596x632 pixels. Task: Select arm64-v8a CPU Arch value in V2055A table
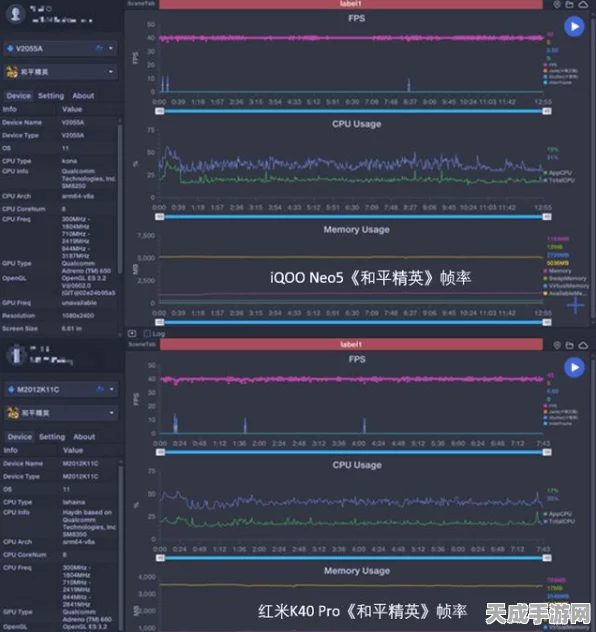click(78, 196)
